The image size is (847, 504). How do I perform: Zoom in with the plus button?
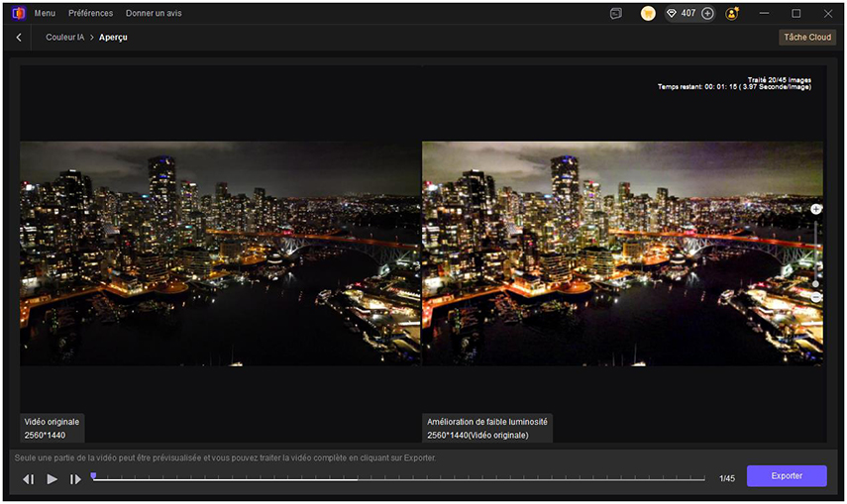(816, 210)
